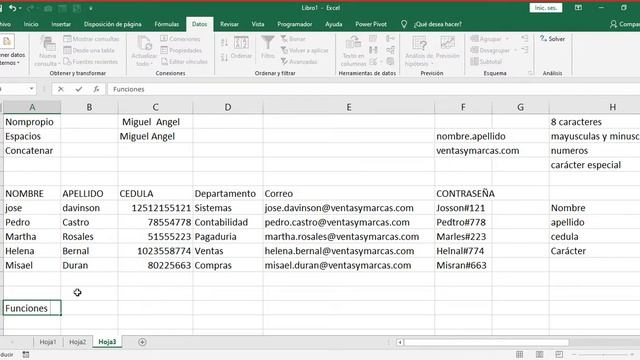Switch to the Fórmulas tab
640x360 pixels.
tap(167, 24)
